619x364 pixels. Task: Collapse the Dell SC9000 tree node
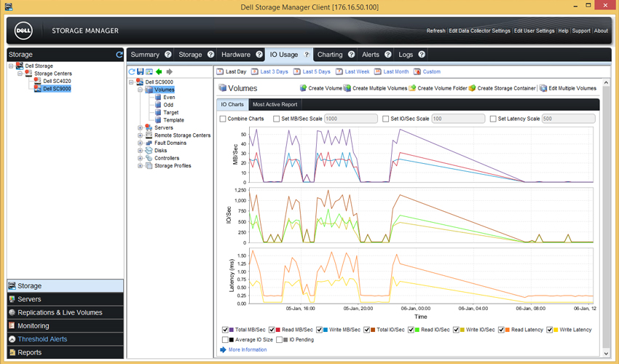[x=131, y=82]
